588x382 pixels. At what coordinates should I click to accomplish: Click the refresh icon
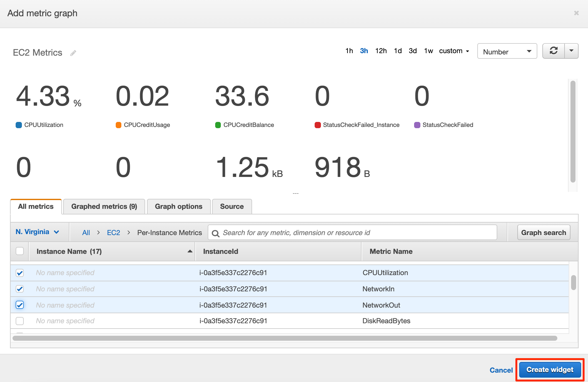click(x=554, y=51)
